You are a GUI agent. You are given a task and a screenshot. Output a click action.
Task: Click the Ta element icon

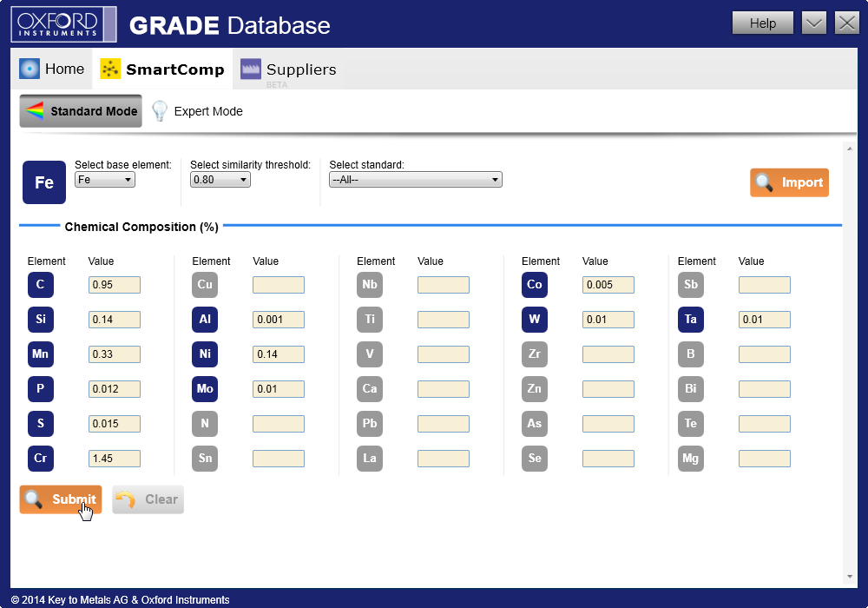tap(691, 320)
